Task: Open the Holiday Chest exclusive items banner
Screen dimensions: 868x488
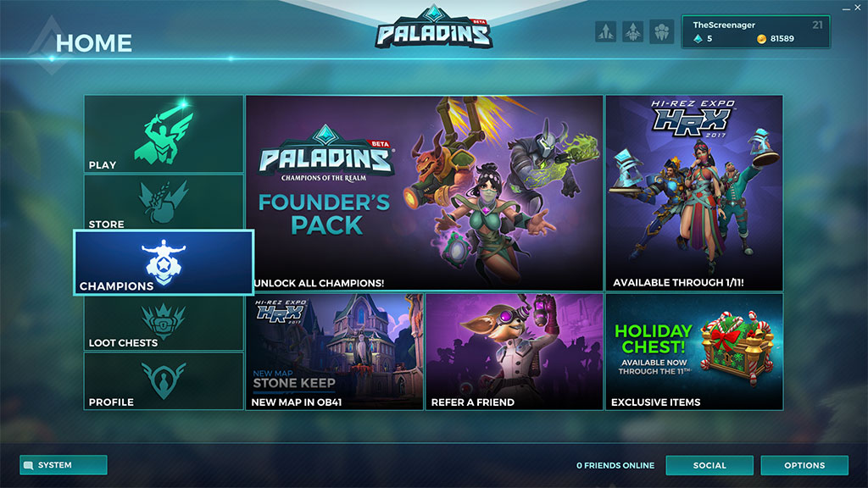Action: pos(694,352)
